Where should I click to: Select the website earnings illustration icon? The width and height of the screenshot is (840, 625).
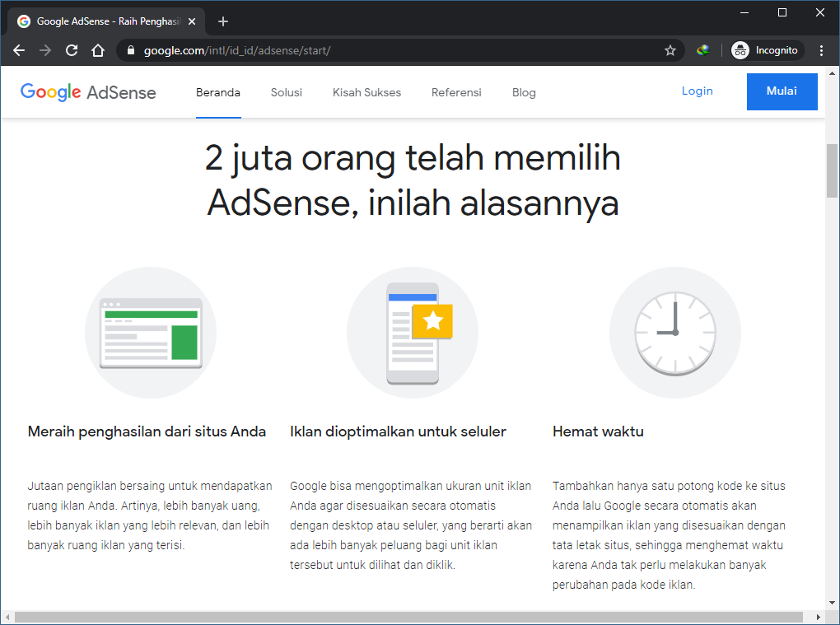(x=151, y=333)
